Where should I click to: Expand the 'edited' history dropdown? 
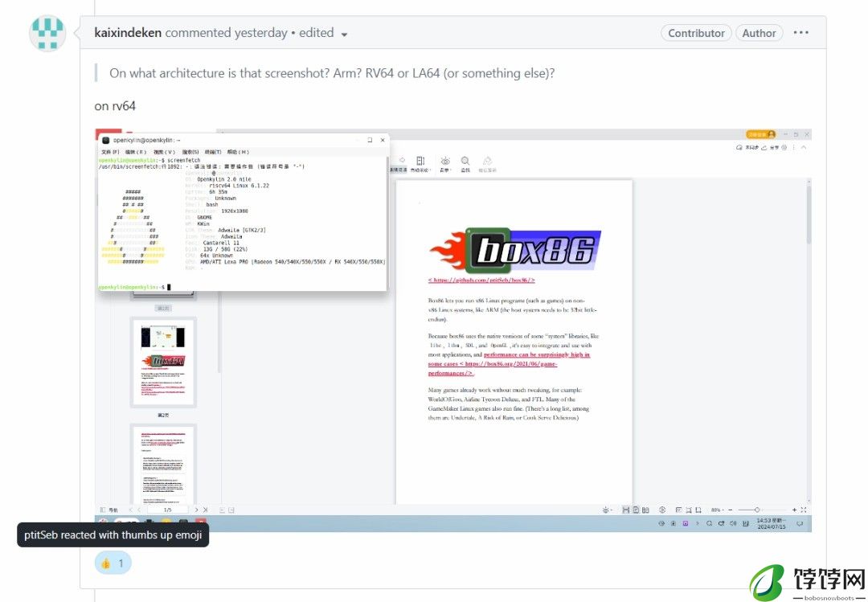click(323, 33)
